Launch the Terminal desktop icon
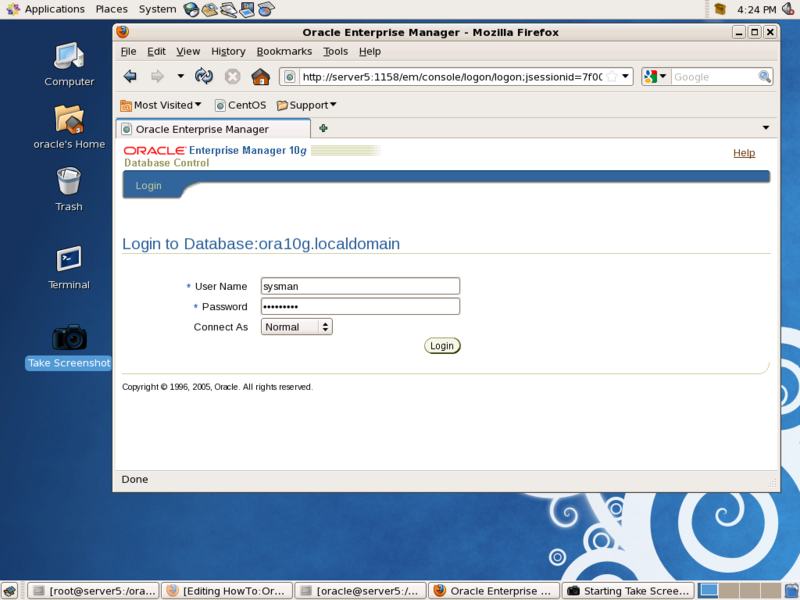Viewport: 800px width, 600px height. [69, 268]
